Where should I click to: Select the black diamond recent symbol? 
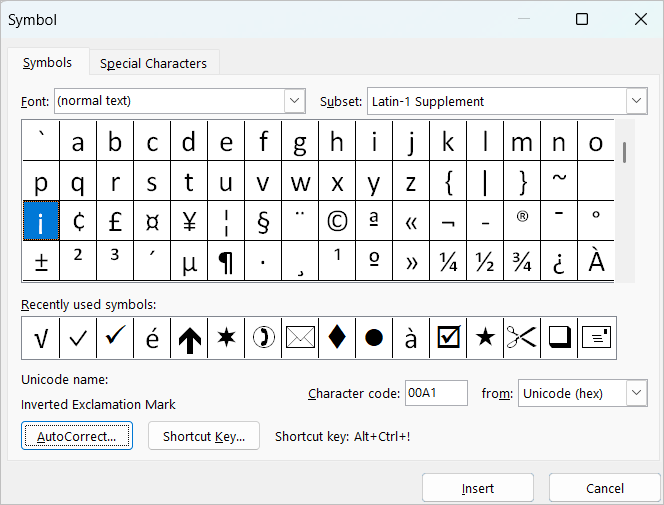[337, 338]
